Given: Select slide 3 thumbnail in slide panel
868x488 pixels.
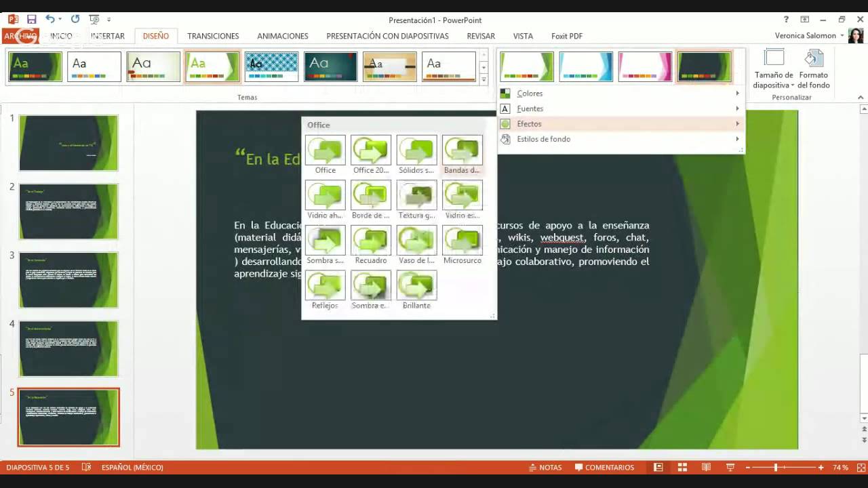Looking at the screenshot, I should 68,280.
